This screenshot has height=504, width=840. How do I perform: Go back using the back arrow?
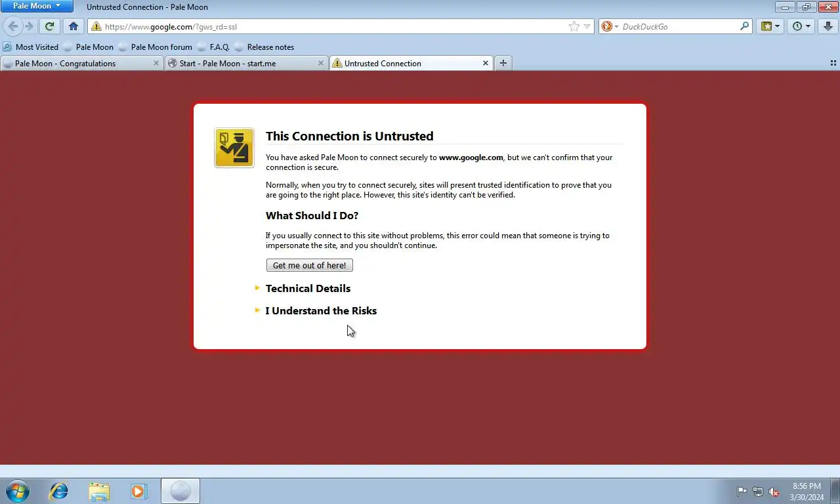pos(12,26)
